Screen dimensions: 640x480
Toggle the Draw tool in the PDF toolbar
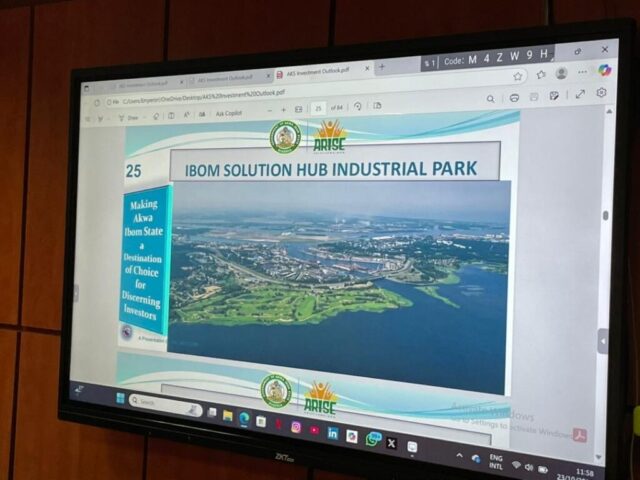129,117
